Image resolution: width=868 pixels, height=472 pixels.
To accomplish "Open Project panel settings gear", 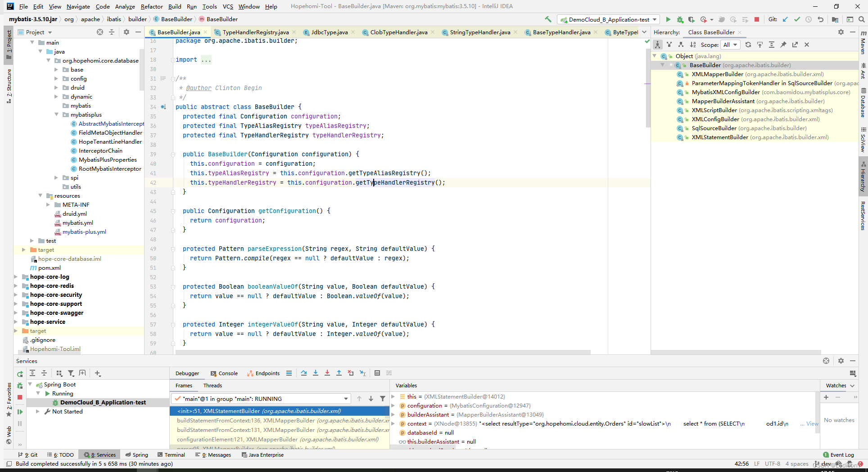I will coord(127,32).
